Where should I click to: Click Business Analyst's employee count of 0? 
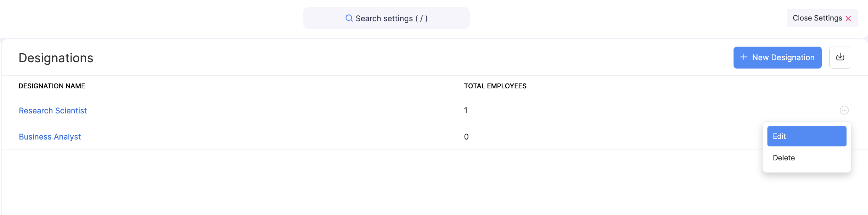click(x=466, y=137)
